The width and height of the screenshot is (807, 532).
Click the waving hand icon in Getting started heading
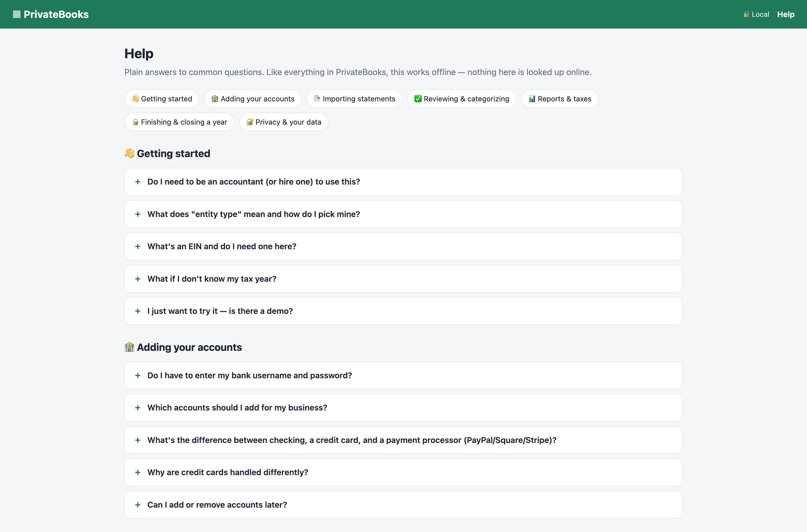point(129,153)
